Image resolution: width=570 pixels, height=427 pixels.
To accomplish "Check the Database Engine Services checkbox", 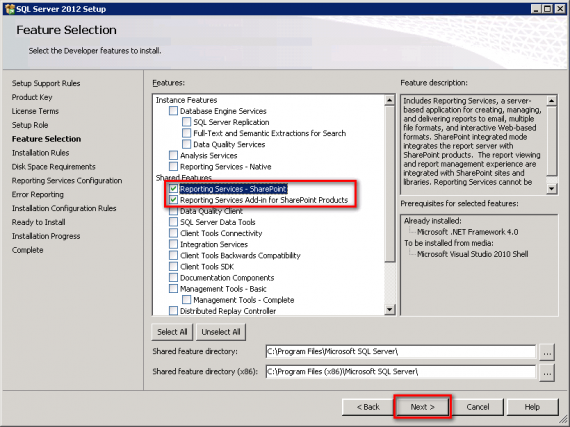I will tap(173, 111).
